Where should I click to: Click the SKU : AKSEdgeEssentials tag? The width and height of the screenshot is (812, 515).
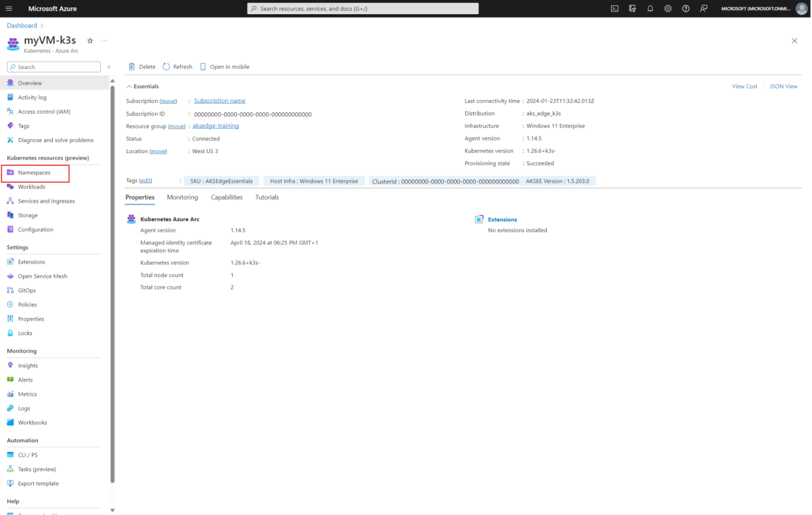pos(221,181)
